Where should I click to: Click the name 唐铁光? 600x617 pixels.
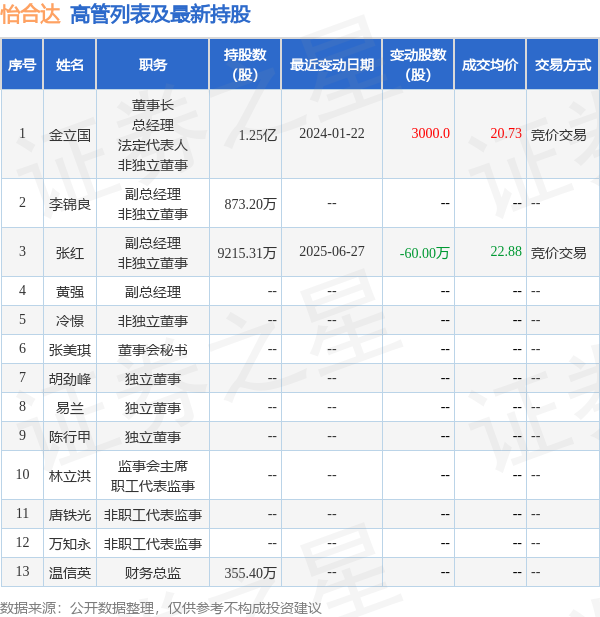point(70,515)
